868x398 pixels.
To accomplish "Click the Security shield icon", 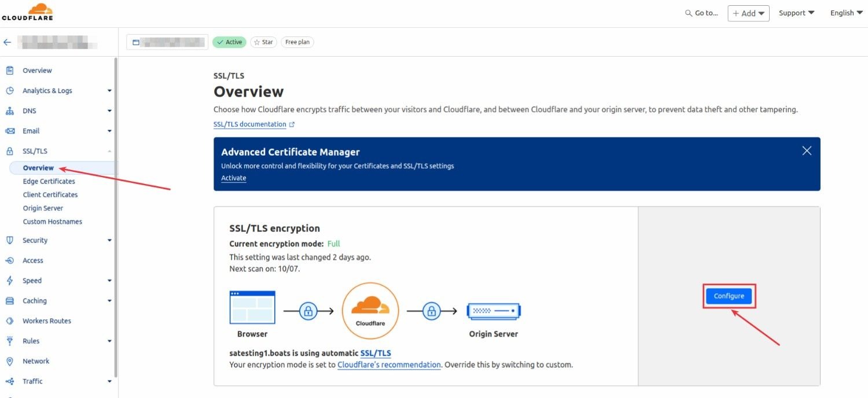I will tap(12, 240).
